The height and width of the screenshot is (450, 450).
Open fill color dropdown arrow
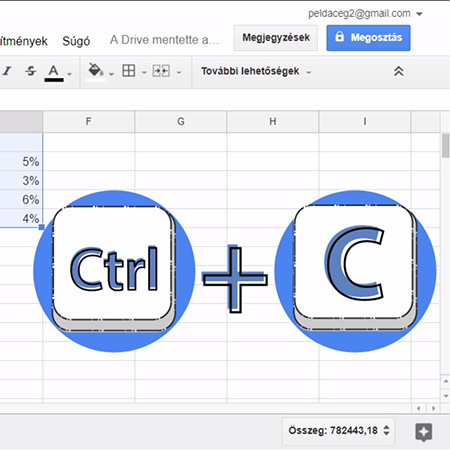pos(111,74)
